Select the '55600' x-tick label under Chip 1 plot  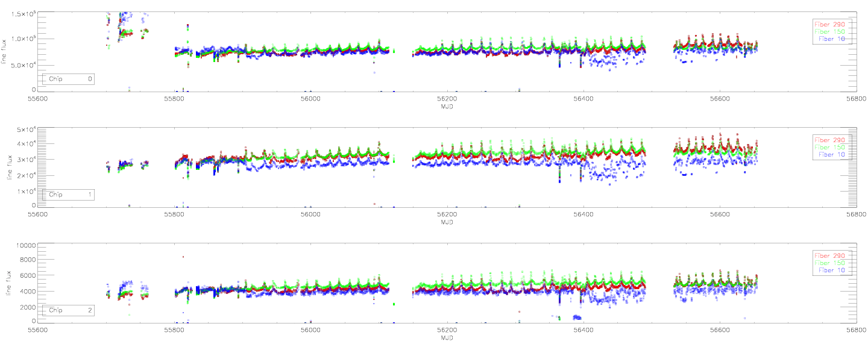pos(37,214)
